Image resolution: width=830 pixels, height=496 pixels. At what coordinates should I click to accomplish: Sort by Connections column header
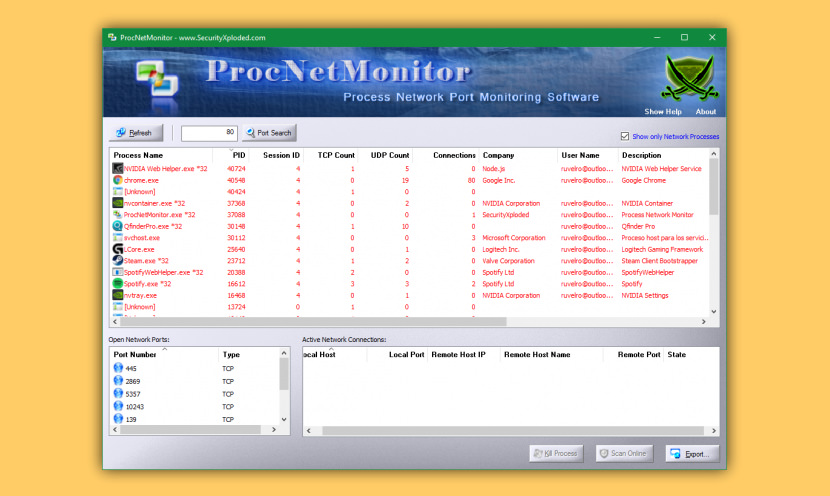pyautogui.click(x=446, y=155)
